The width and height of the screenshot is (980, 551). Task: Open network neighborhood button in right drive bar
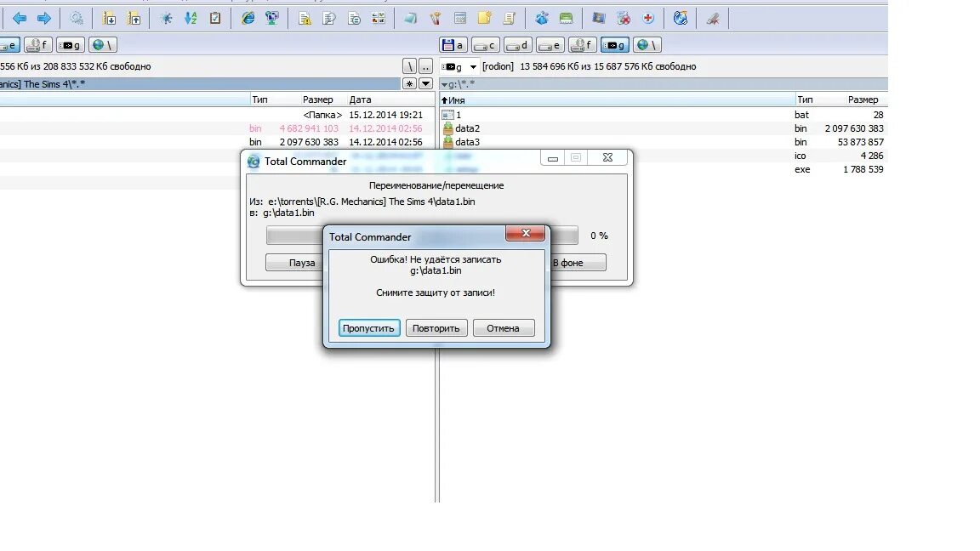(x=647, y=45)
